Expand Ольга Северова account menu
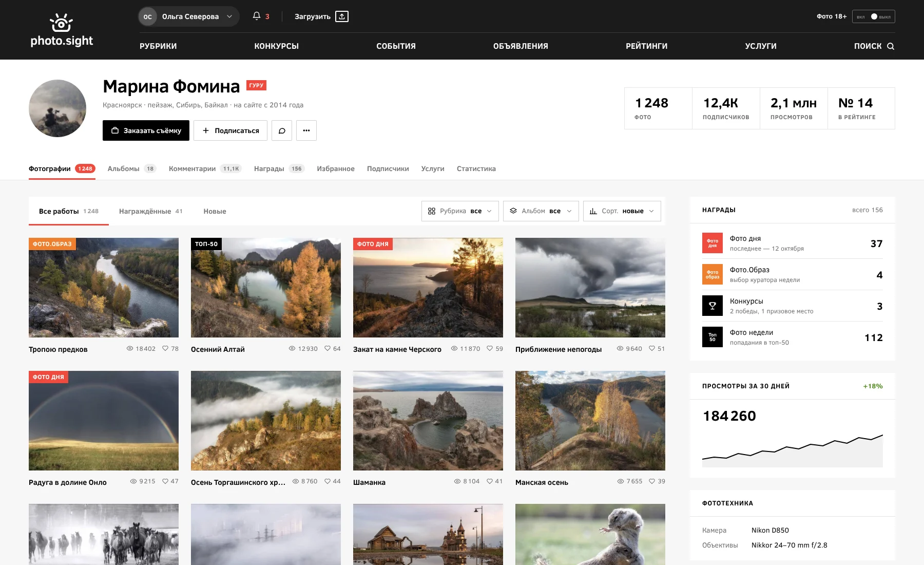The image size is (924, 565). click(x=189, y=16)
